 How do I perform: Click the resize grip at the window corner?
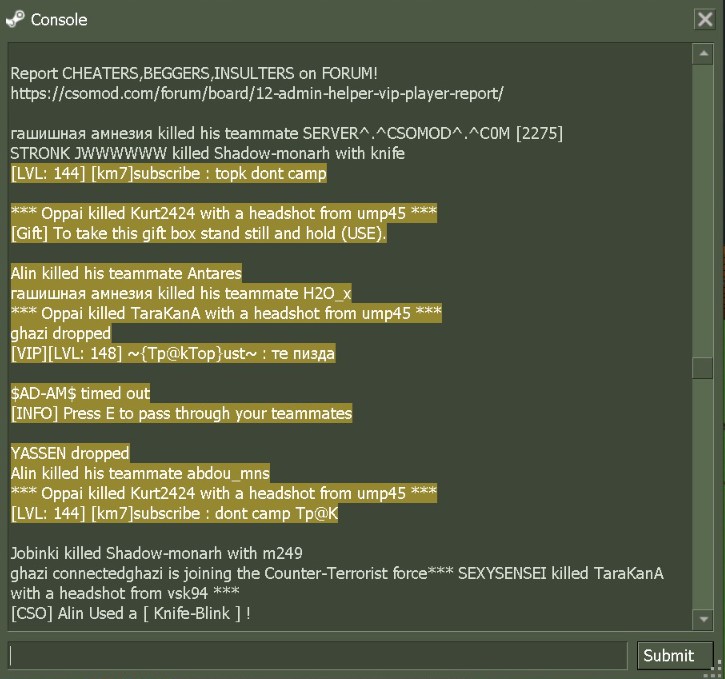point(717,671)
